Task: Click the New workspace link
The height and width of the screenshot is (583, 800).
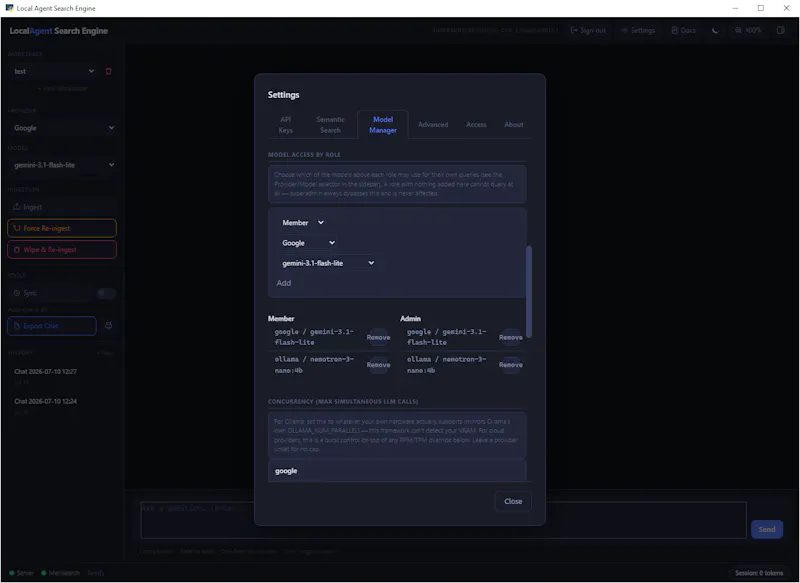Action: 62,88
